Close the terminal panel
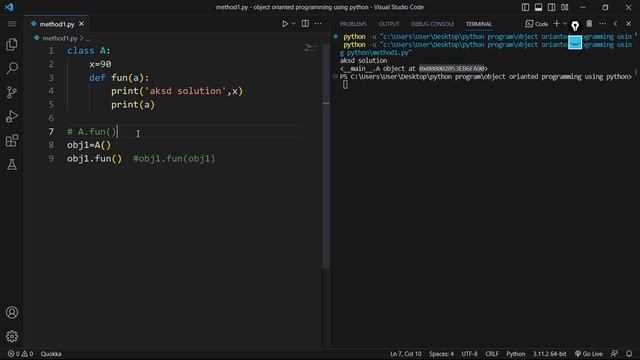The height and width of the screenshot is (360, 640). 629,24
